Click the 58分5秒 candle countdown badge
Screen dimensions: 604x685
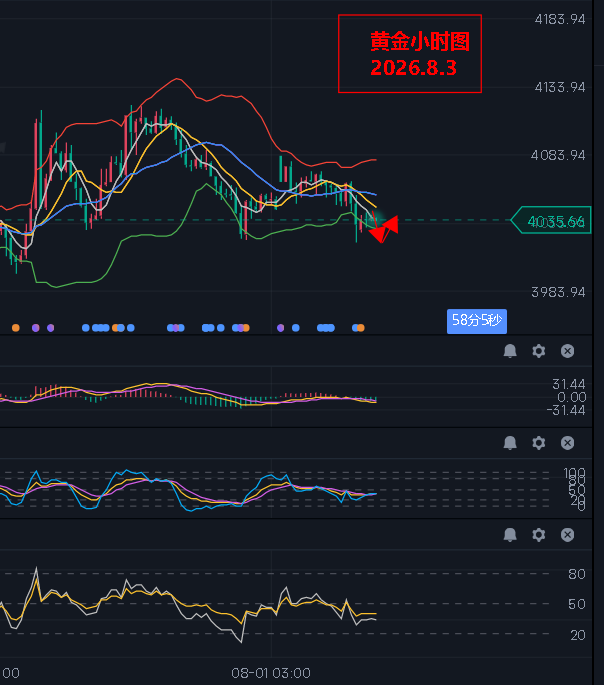tap(476, 321)
